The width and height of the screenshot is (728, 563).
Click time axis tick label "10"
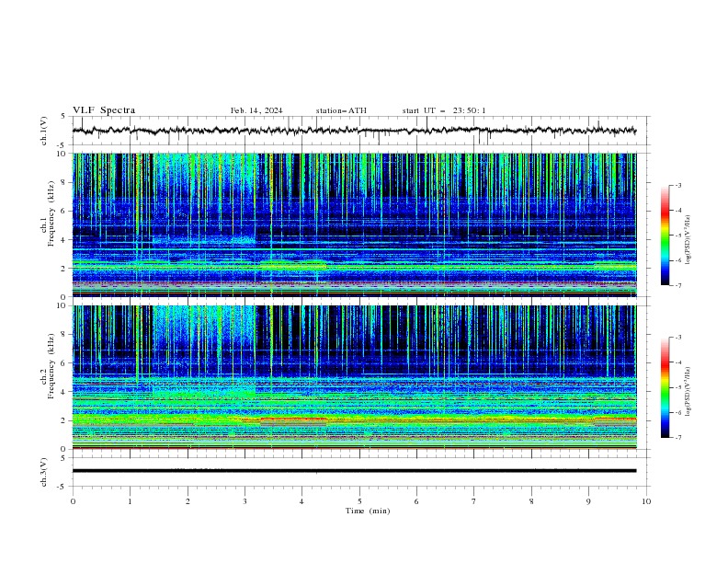click(x=646, y=501)
